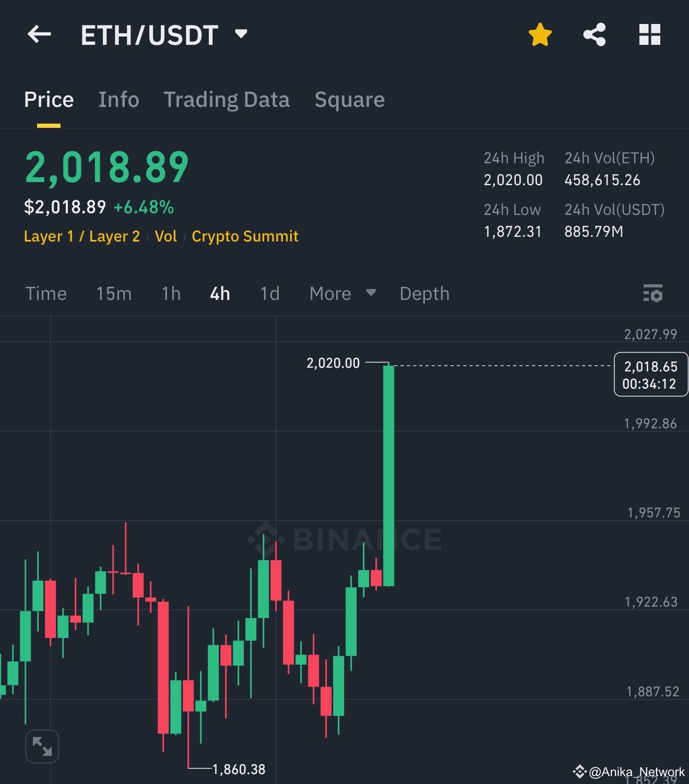Click the 2,018.65 countdown price label

coord(650,375)
